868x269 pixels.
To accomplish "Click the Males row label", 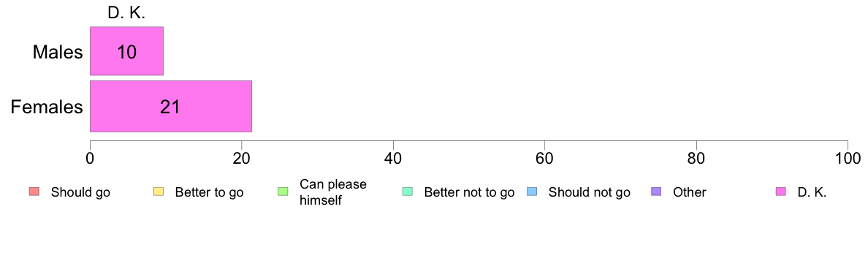I will point(58,52).
